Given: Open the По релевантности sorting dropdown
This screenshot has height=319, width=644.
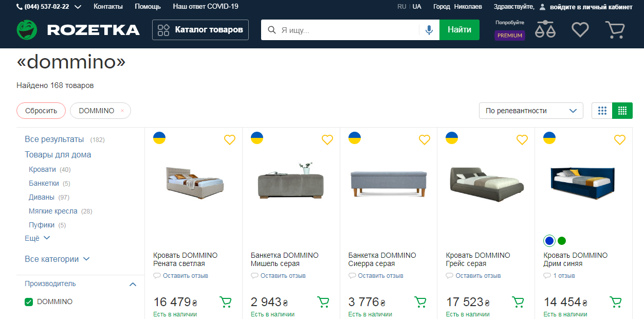Looking at the screenshot, I should point(530,110).
